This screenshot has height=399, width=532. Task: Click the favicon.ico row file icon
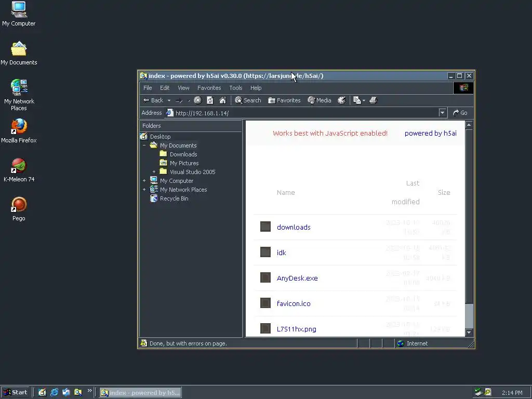(x=265, y=303)
